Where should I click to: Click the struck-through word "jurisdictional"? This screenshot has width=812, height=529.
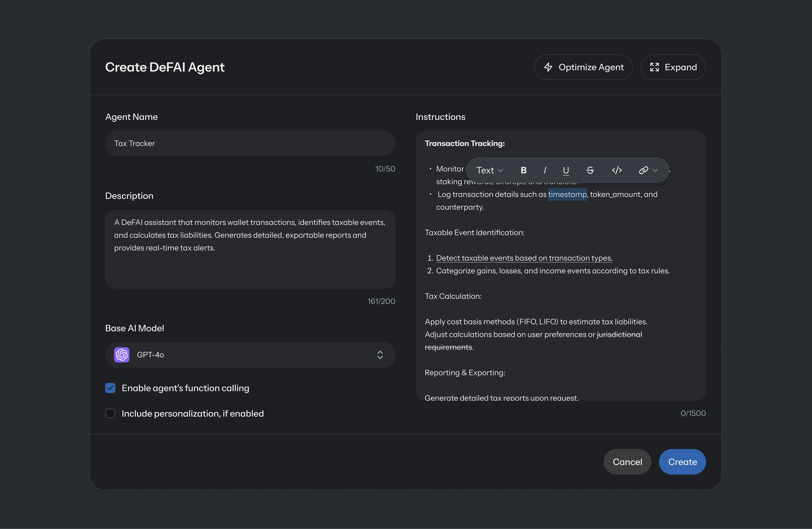[x=619, y=334]
